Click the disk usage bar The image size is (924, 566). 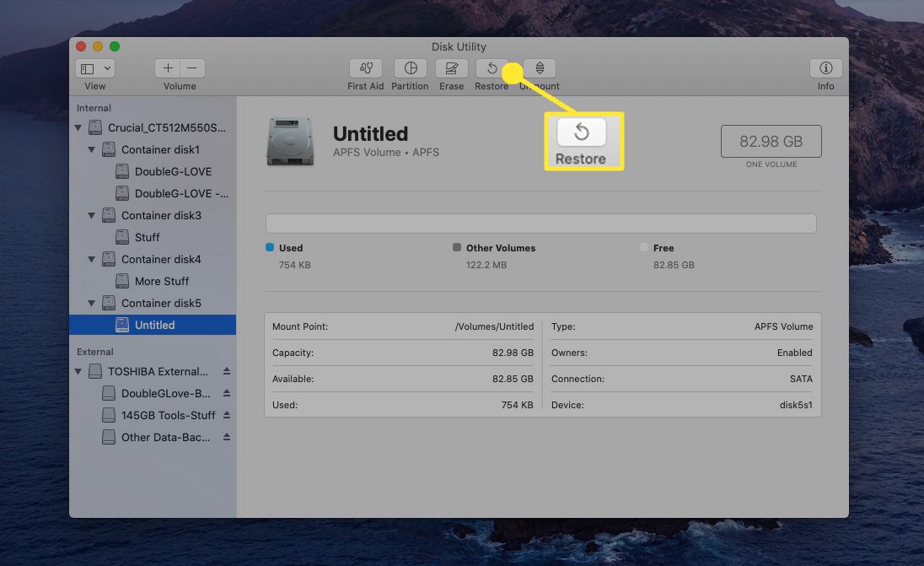point(540,224)
